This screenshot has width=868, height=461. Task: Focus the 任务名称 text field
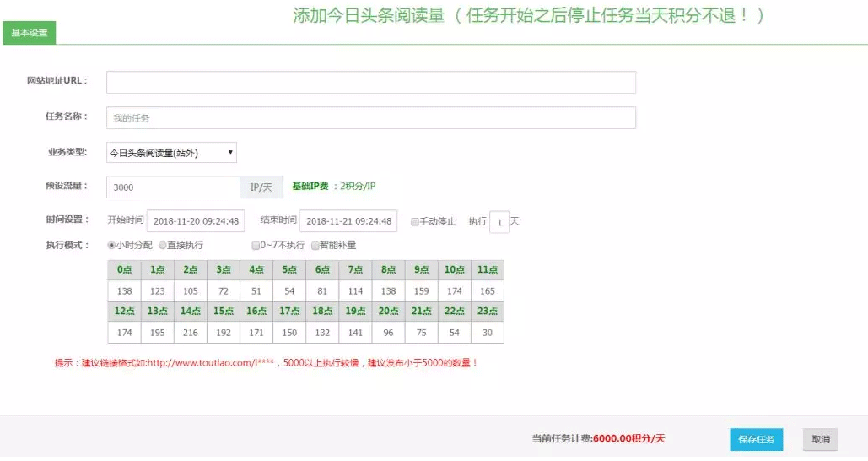(370, 118)
